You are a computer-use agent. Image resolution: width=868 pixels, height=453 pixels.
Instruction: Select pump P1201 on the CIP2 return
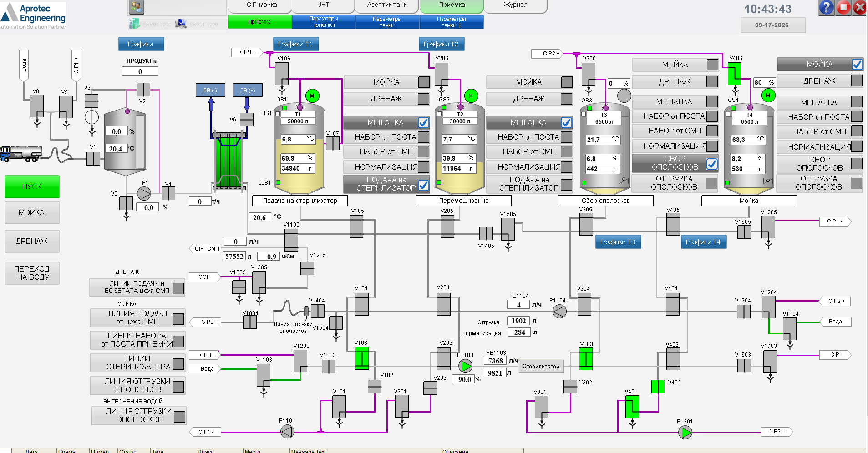pyautogui.click(x=685, y=432)
